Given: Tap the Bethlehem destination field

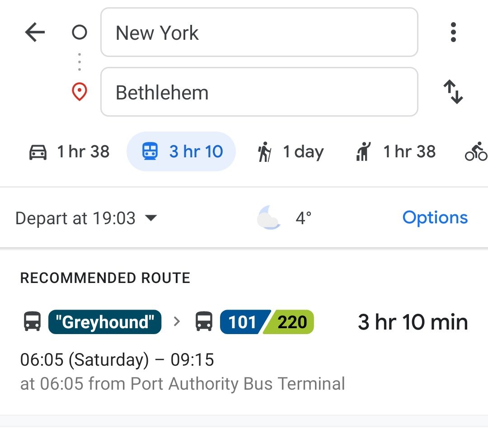Looking at the screenshot, I should [x=259, y=92].
